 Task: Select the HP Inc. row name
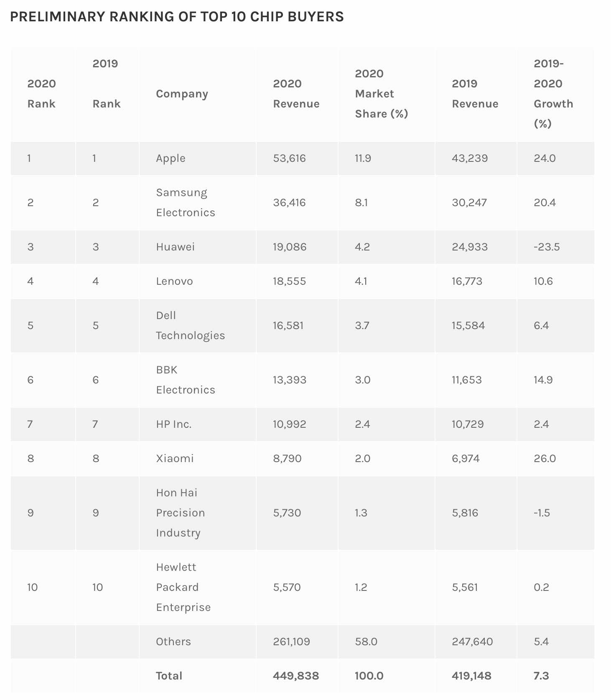click(174, 424)
